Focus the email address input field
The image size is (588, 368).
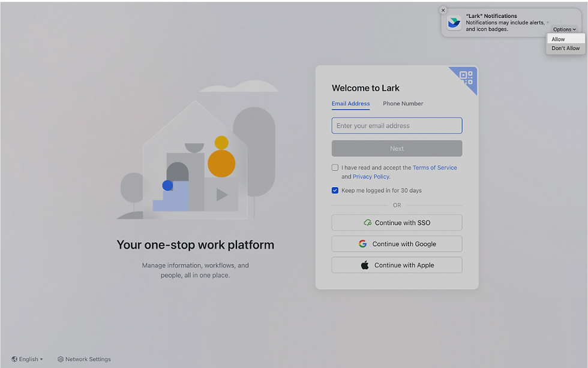coord(397,125)
